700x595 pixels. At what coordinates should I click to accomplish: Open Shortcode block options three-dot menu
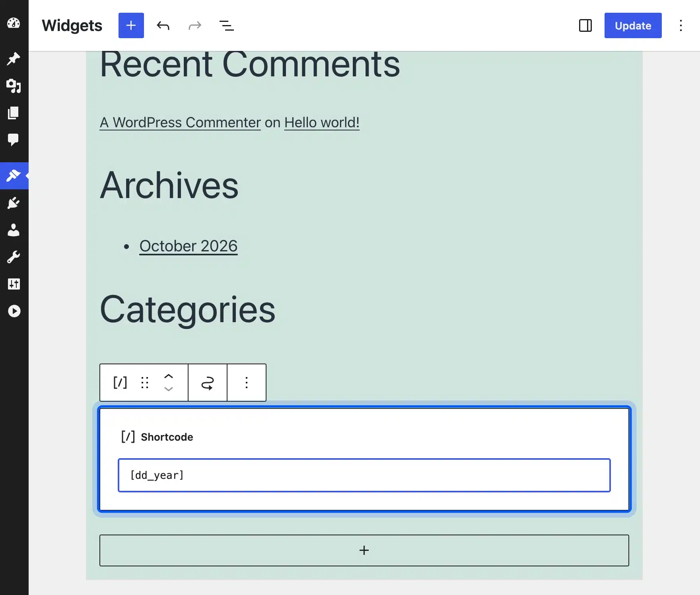[247, 383]
